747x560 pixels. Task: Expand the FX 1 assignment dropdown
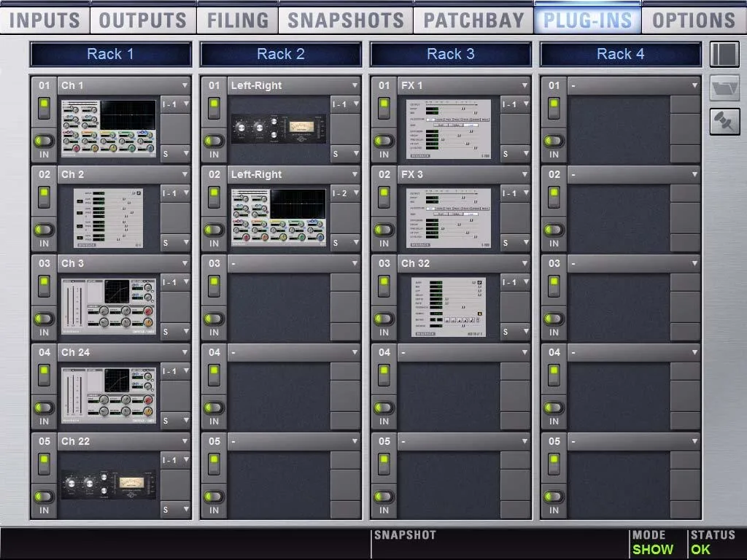coord(464,85)
